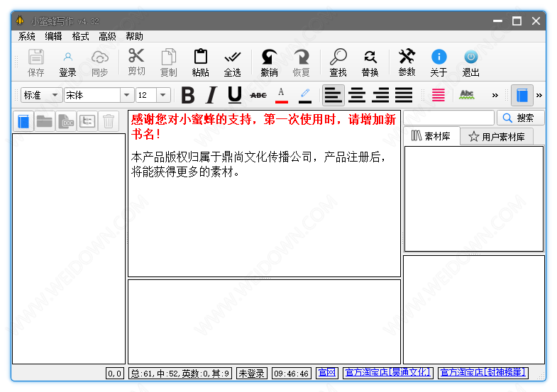Click the blue book icon in left panel
The width and height of the screenshot is (557, 392).
click(23, 121)
